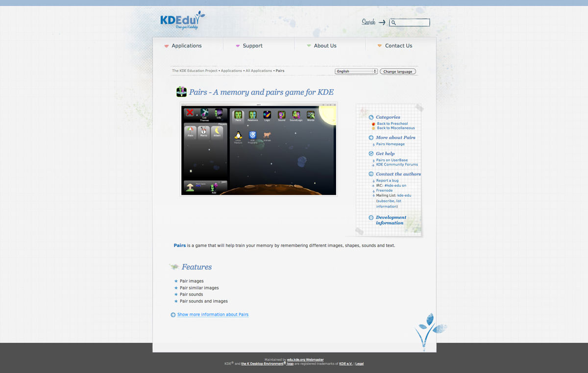The height and width of the screenshot is (373, 588).
Task: Click the bold Pairs link in the description
Action: (x=180, y=246)
